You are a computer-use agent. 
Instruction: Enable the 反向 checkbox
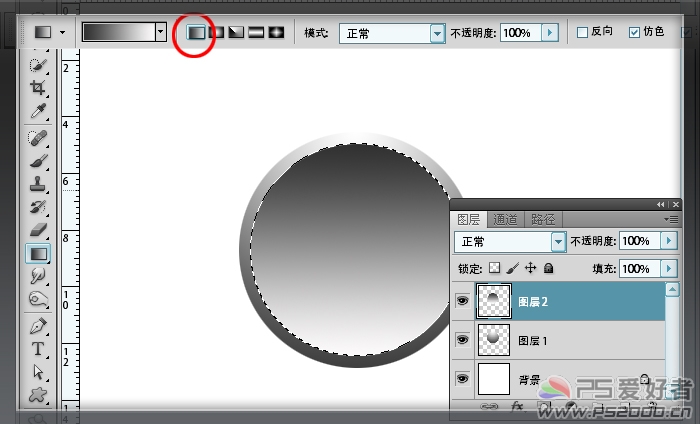click(582, 32)
